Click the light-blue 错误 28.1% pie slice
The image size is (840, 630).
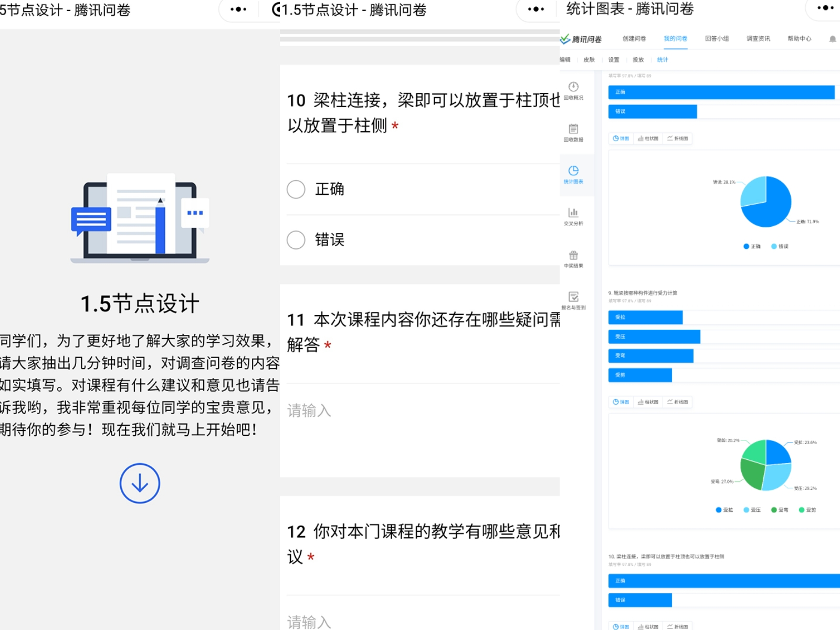pos(754,190)
